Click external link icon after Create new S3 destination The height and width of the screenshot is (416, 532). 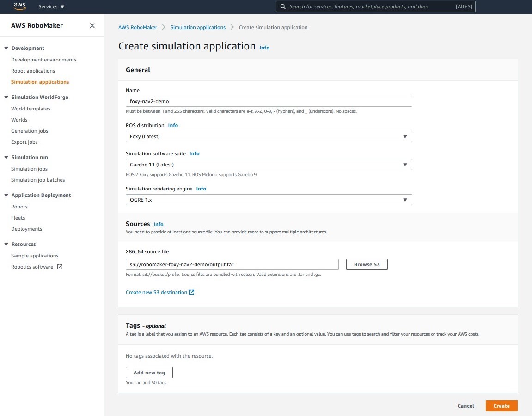click(191, 292)
